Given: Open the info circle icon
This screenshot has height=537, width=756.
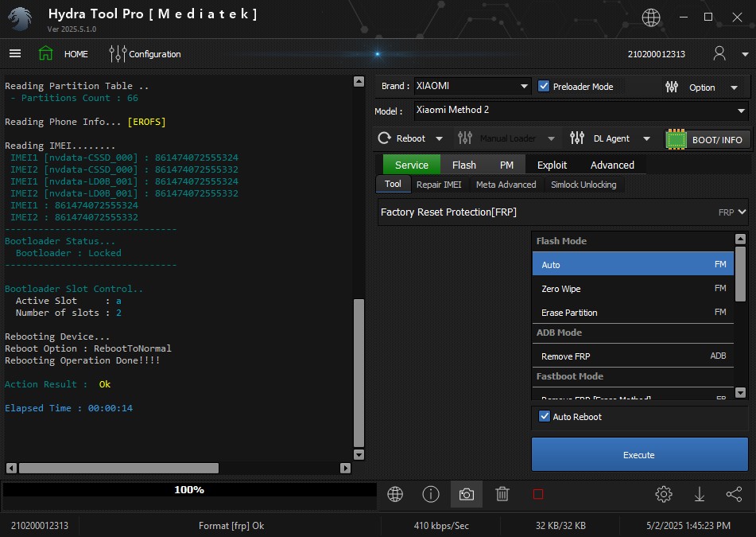Looking at the screenshot, I should point(431,494).
